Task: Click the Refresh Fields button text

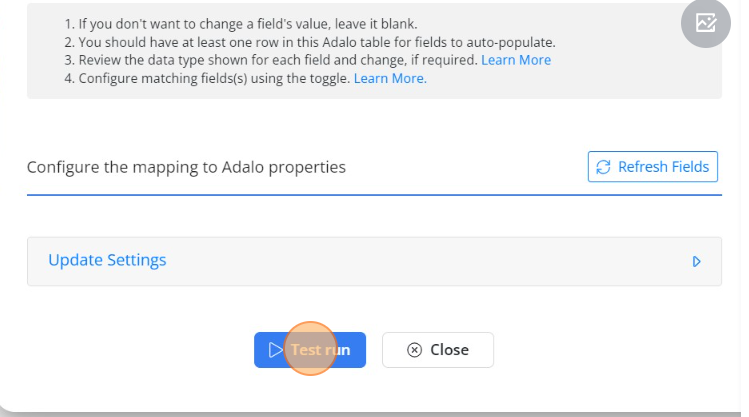Action: (x=663, y=167)
